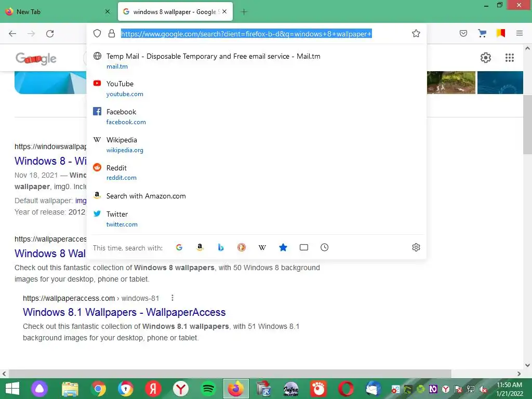Open the Default wallpaper img link
The image size is (532, 399).
click(x=81, y=201)
